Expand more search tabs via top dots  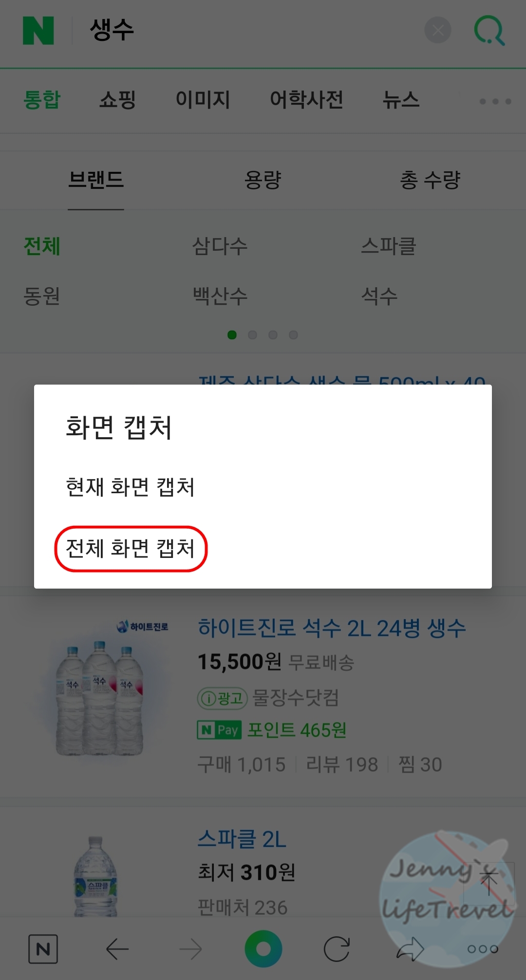(x=495, y=101)
